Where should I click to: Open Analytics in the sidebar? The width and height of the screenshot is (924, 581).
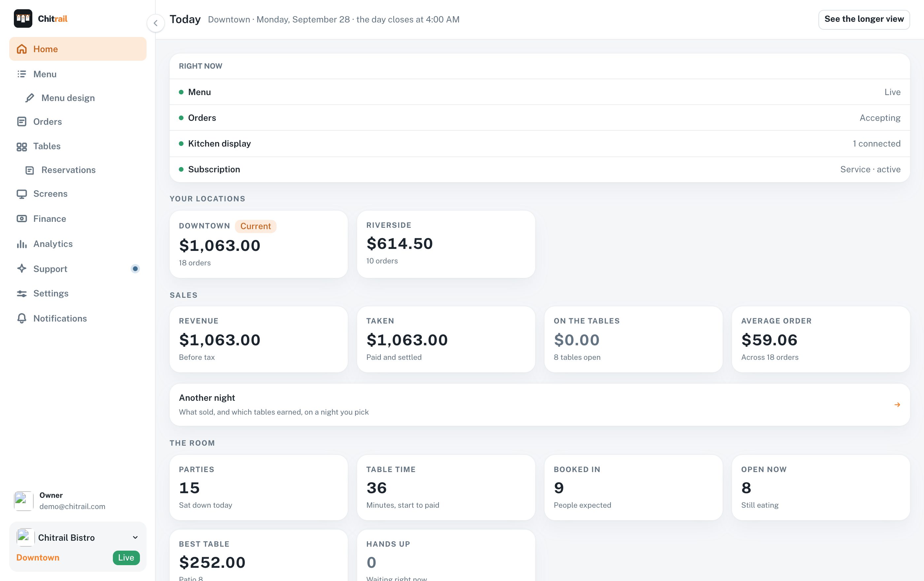coord(78,244)
